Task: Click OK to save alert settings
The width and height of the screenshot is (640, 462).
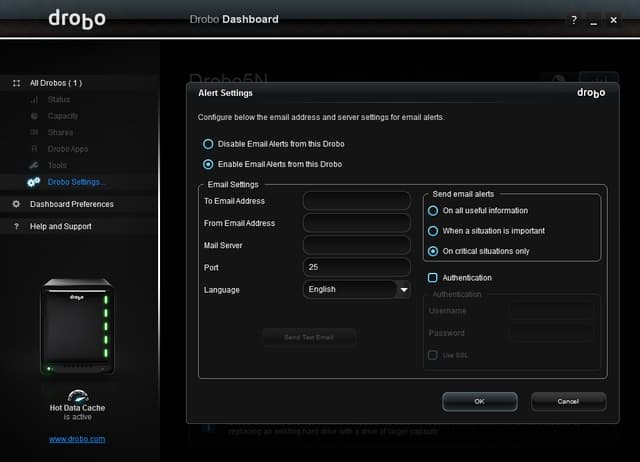Action: pyautogui.click(x=480, y=402)
